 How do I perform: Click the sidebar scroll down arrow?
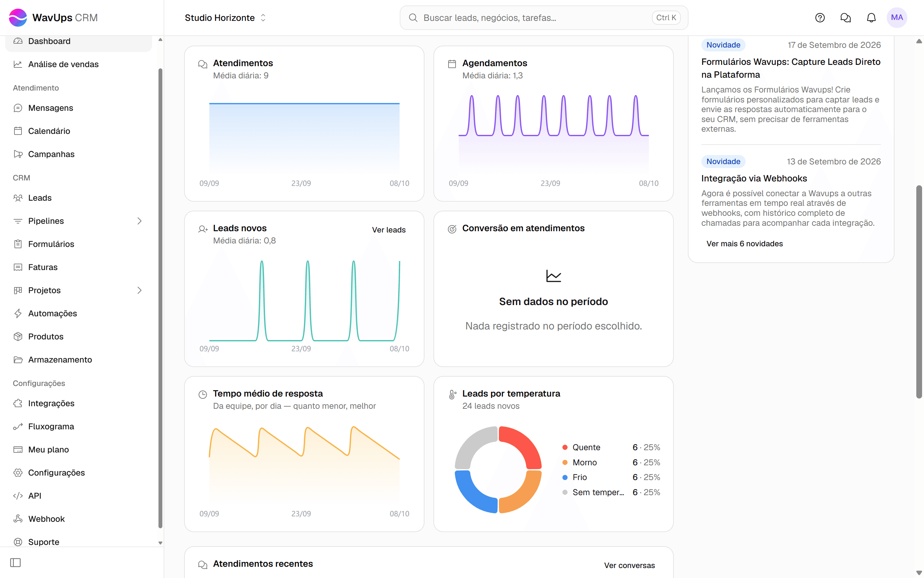[x=160, y=543]
